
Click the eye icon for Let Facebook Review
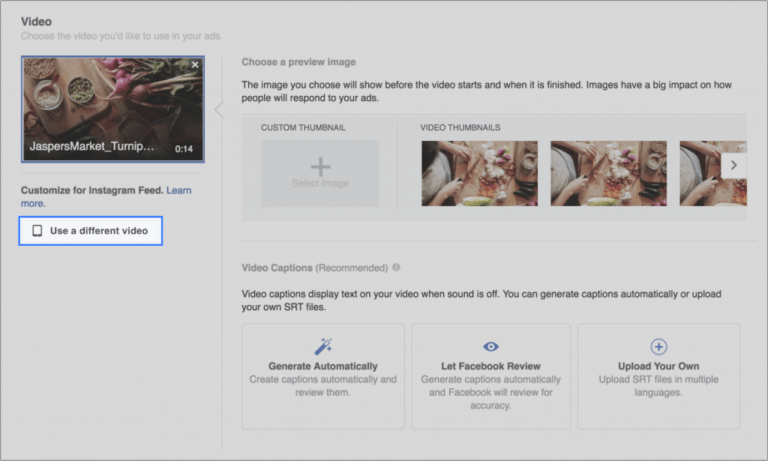coord(491,346)
